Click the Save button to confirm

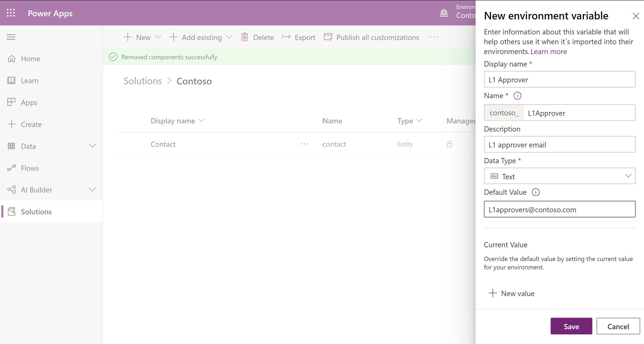tap(571, 326)
